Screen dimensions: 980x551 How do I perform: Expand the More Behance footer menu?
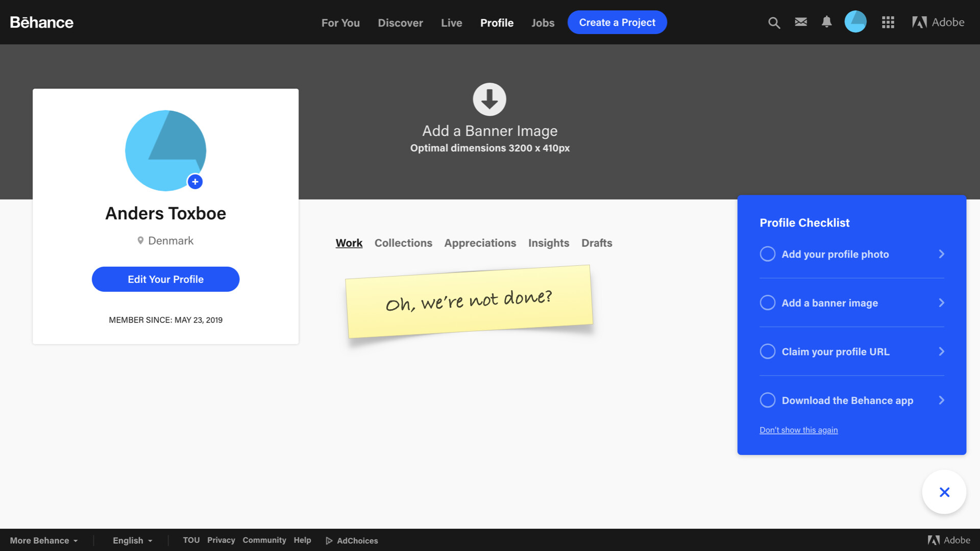click(x=44, y=540)
